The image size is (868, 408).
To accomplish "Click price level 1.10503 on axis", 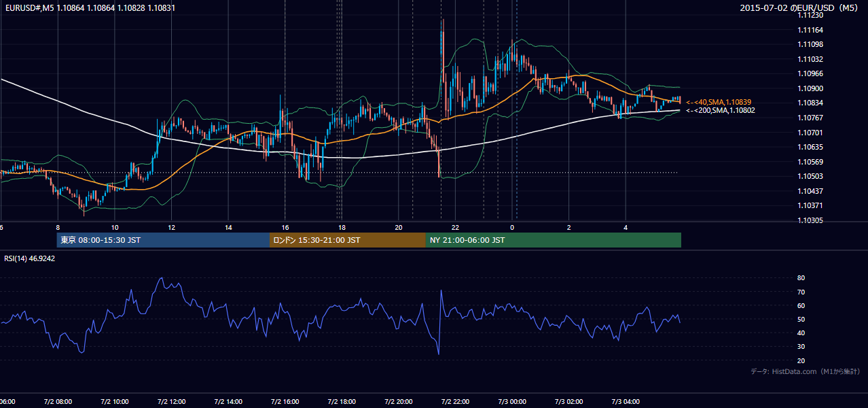I will pos(810,176).
